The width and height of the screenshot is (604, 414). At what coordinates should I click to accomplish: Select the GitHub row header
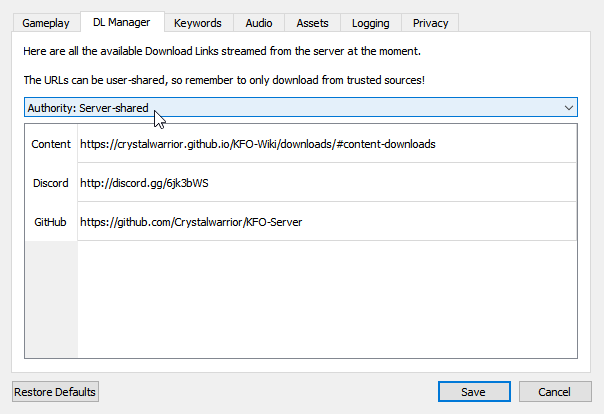pyautogui.click(x=51, y=222)
